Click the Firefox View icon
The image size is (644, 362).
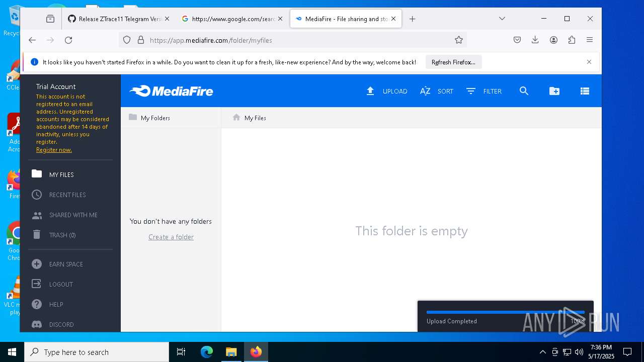click(50, 19)
